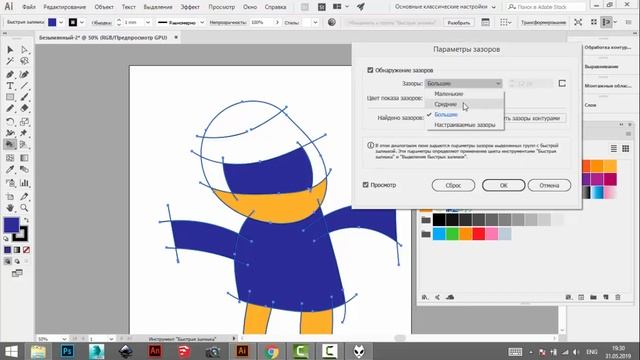
Task: Open the Windows Start button
Action: pyautogui.click(x=11, y=351)
